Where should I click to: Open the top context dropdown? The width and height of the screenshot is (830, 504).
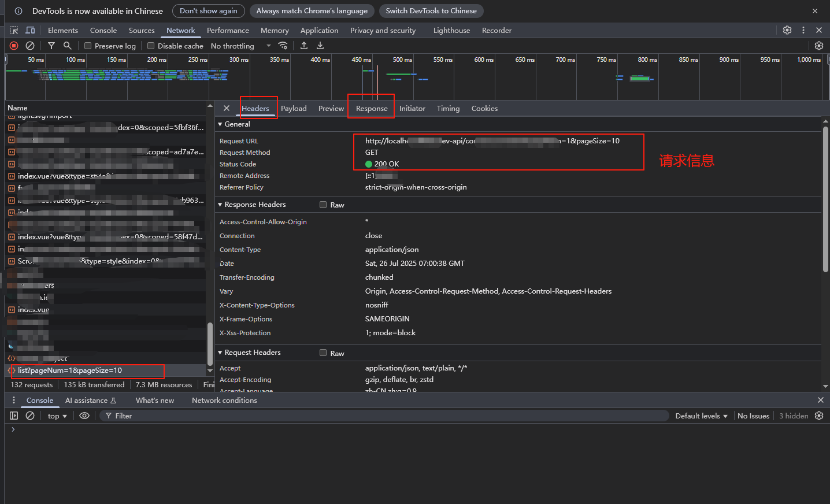point(57,416)
